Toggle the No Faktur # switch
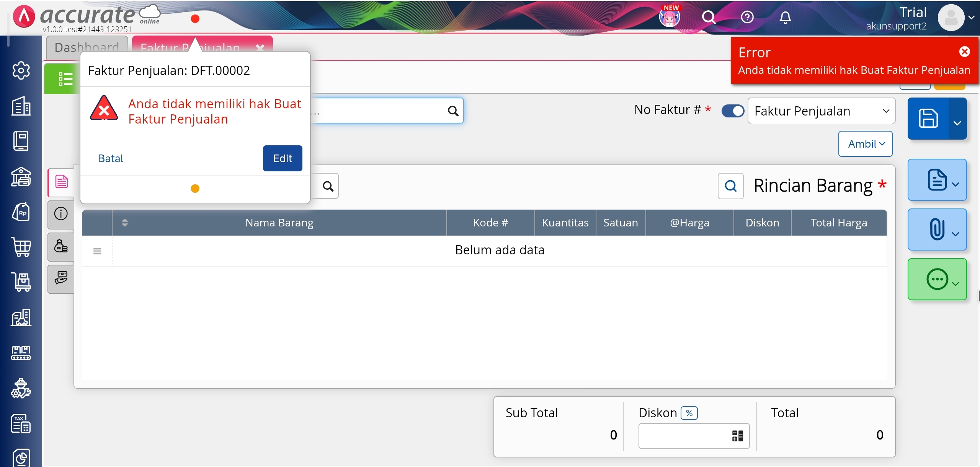The height and width of the screenshot is (467, 980). (733, 111)
